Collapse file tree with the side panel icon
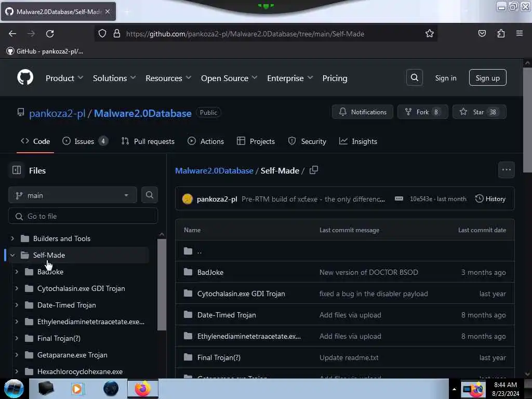The height and width of the screenshot is (399, 532). 17,170
